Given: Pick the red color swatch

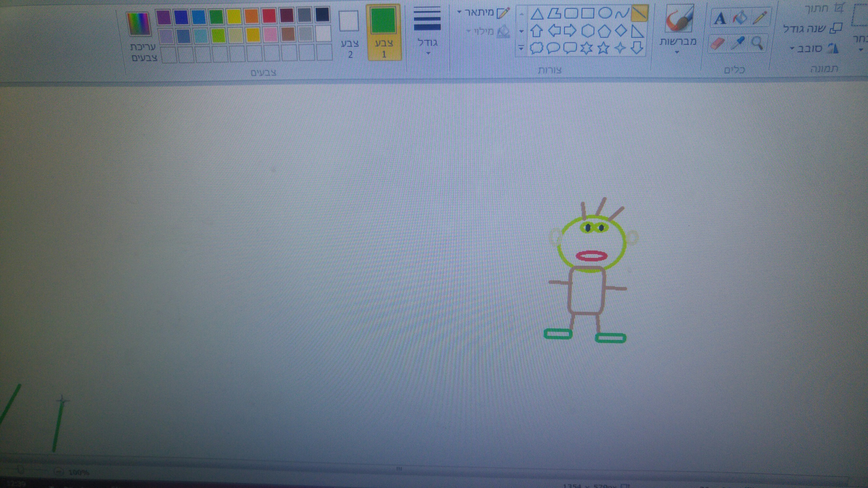Looking at the screenshot, I should tap(269, 16).
